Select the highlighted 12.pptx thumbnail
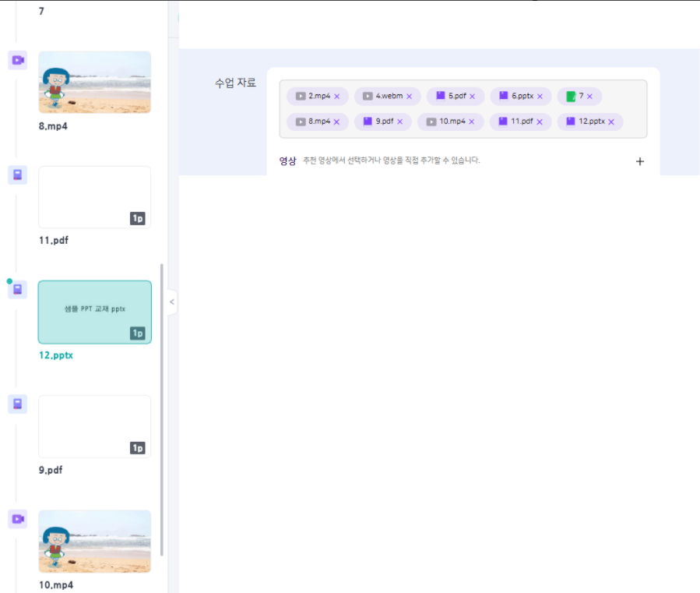 [x=94, y=312]
